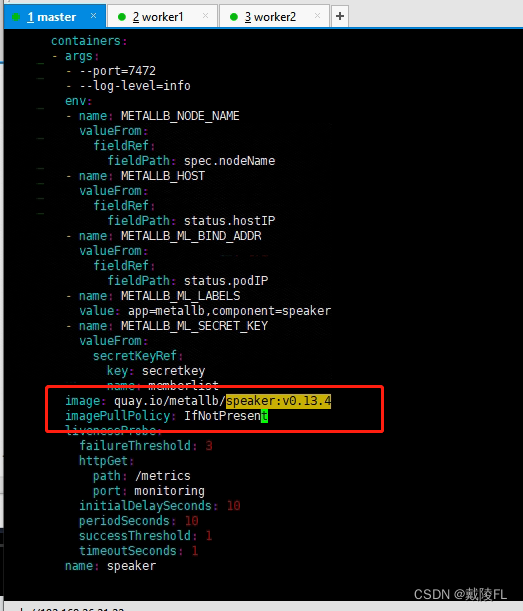Click the METALLB_NODE_NAME env value

[180, 116]
